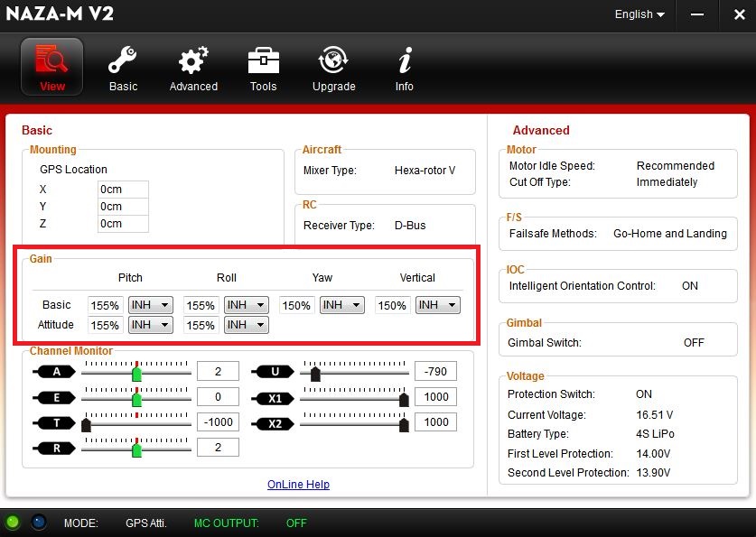The height and width of the screenshot is (537, 756).
Task: Click the E channel slider handle
Action: pos(137,399)
